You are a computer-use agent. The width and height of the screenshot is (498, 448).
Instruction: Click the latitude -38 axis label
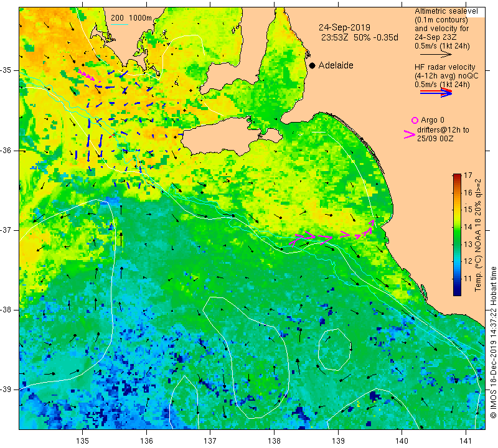tap(7, 310)
